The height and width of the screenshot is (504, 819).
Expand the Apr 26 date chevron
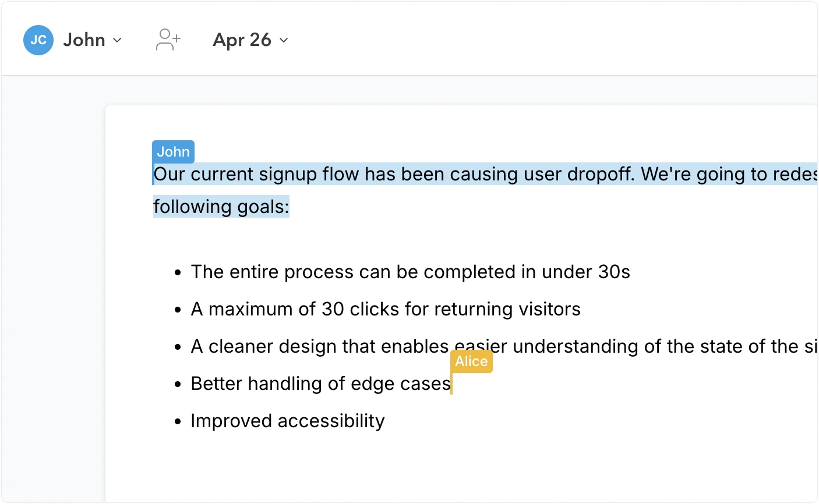coord(284,40)
